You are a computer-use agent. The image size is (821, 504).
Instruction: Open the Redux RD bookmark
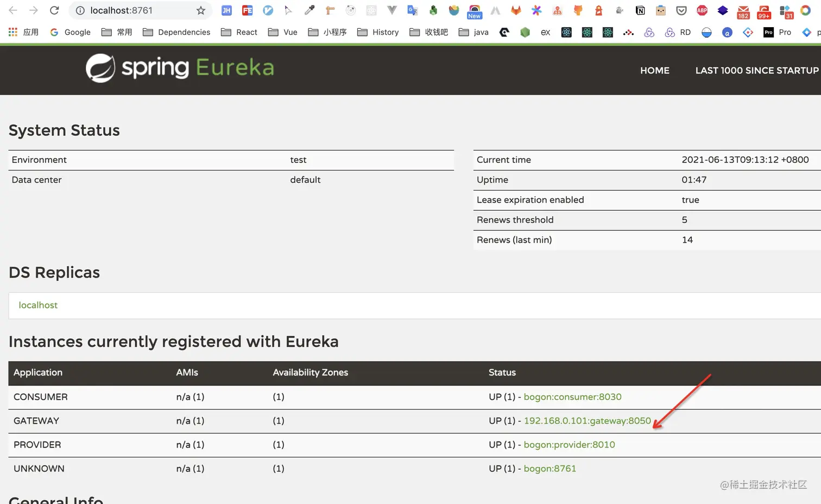pyautogui.click(x=678, y=32)
